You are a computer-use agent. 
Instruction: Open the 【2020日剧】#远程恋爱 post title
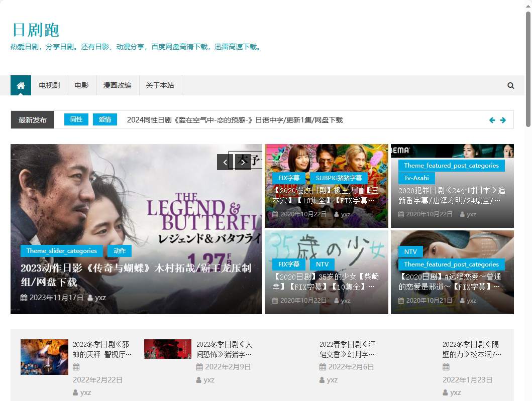450,282
